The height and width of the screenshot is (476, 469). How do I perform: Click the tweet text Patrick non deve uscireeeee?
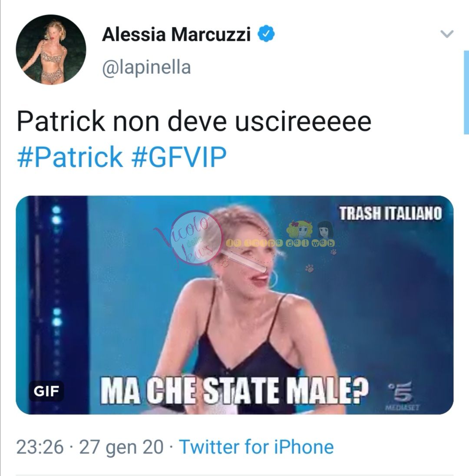click(x=194, y=121)
